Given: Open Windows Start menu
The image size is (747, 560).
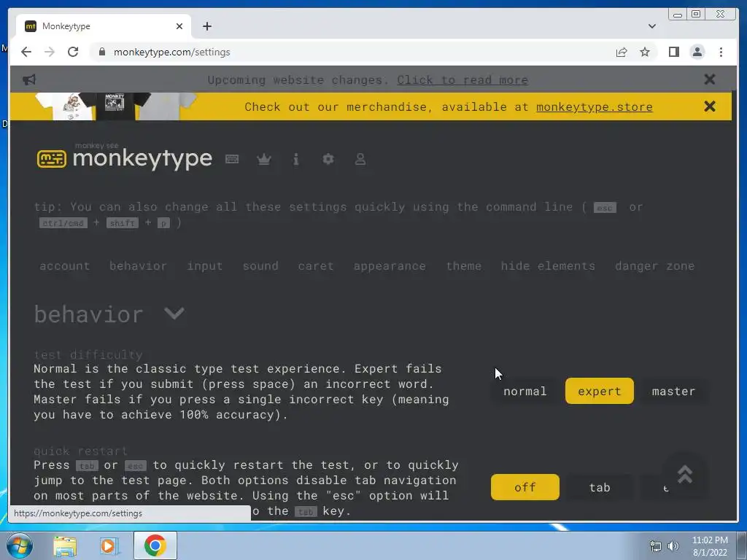Looking at the screenshot, I should click(19, 545).
